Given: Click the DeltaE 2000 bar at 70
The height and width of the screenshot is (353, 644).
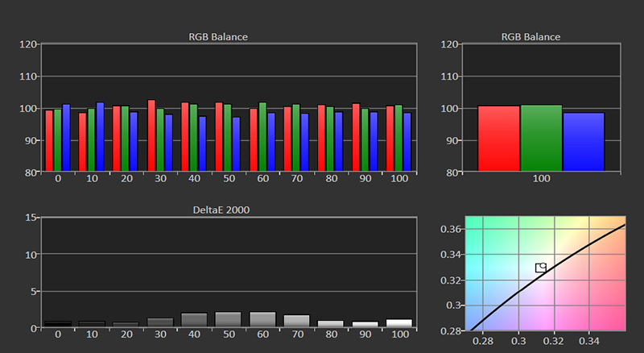Looking at the screenshot, I should (296, 322).
